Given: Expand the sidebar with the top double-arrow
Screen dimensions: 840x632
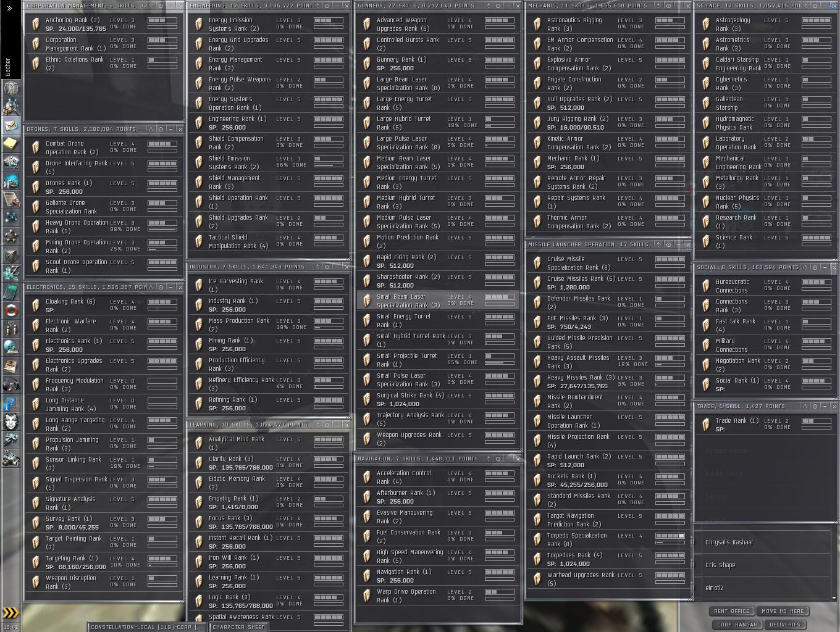Looking at the screenshot, I should [10, 8].
